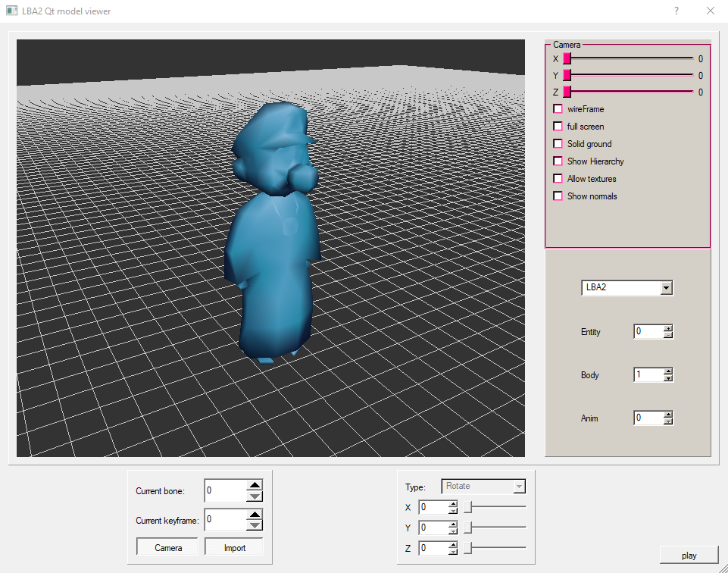Decrease the Body spinner value
Image resolution: width=728 pixels, height=573 pixels.
[668, 378]
